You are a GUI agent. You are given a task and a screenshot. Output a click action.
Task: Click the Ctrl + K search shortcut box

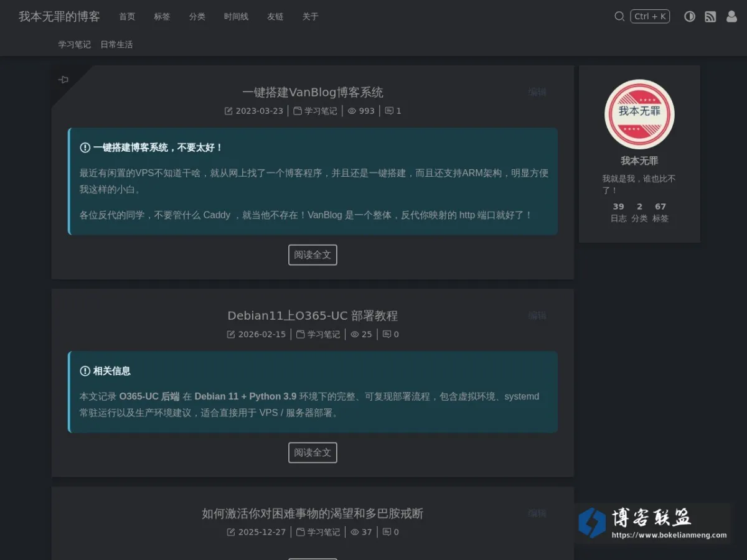[650, 17]
